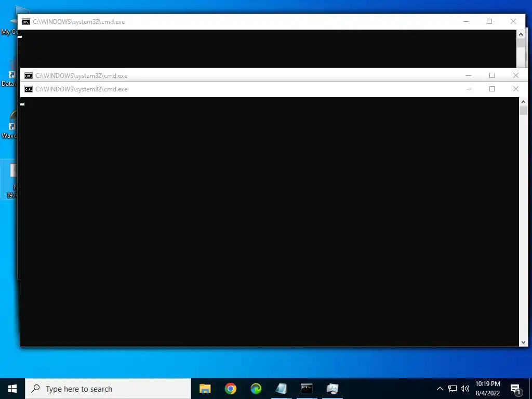Click the front cmd window's scroll-up arrow
Viewport: 532px width, 399px height.
[x=523, y=102]
